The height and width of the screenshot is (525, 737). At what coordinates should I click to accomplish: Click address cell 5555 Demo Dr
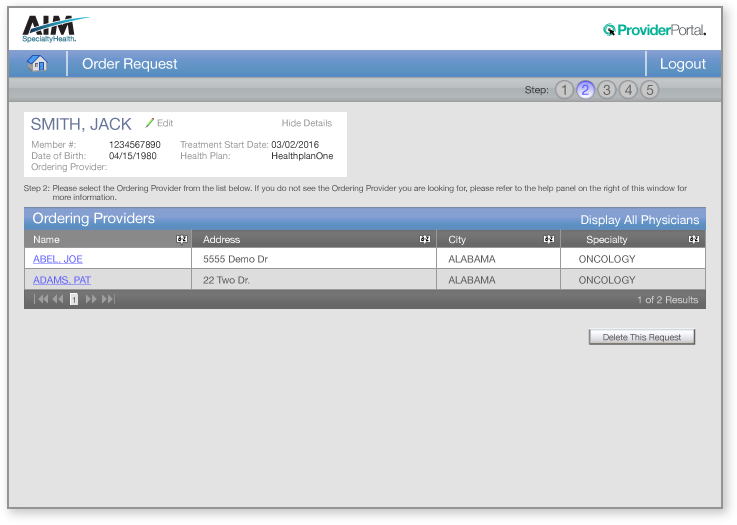[x=235, y=259]
